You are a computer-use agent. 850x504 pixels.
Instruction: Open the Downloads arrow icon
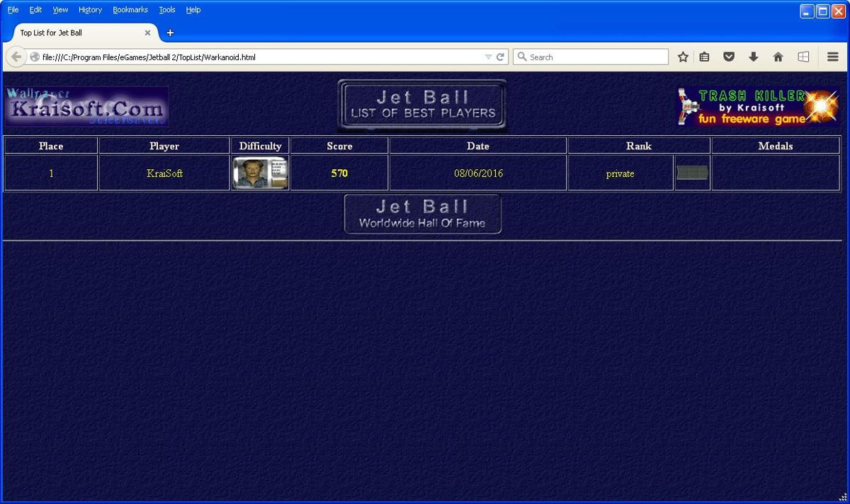(753, 57)
